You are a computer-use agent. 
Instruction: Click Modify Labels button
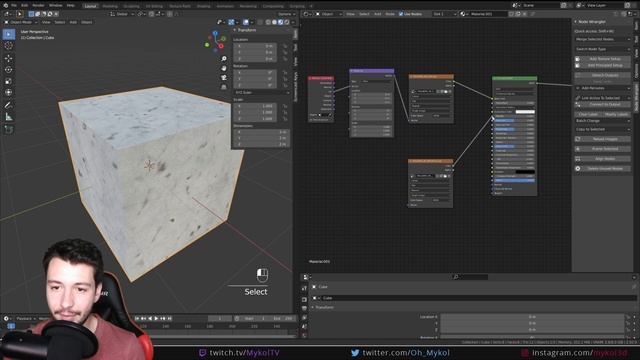point(617,114)
